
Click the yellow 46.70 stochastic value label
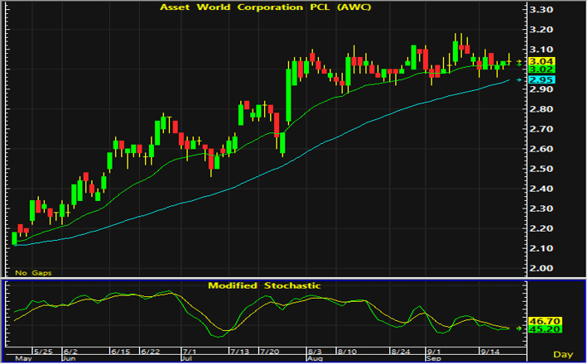[545, 321]
